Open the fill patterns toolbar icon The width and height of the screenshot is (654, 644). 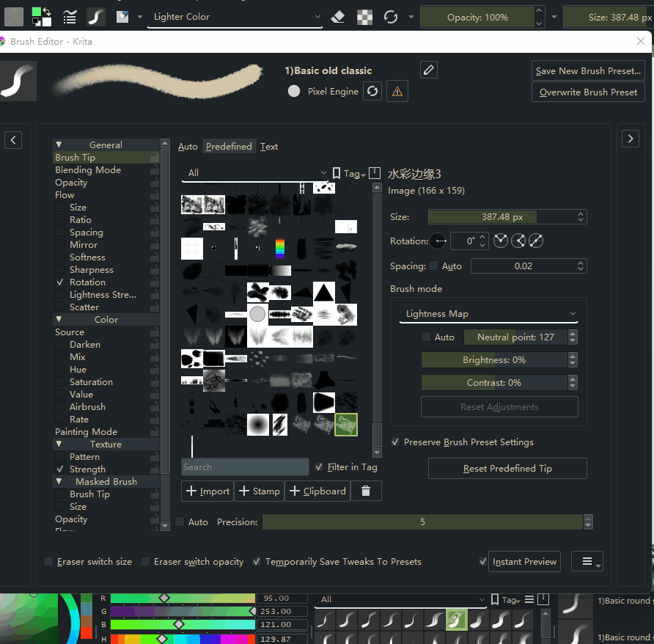point(14,17)
